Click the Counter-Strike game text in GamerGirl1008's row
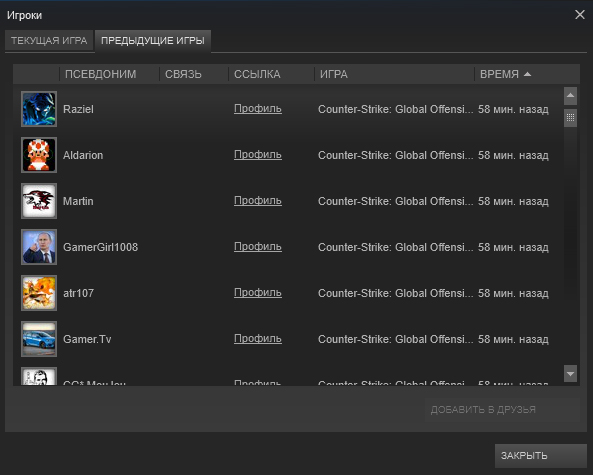The width and height of the screenshot is (593, 475). [396, 247]
